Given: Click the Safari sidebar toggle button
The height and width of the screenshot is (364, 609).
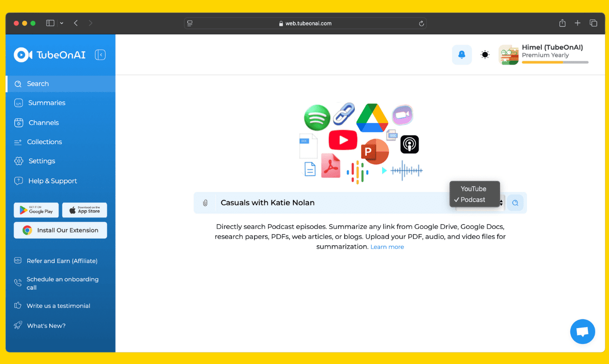Looking at the screenshot, I should coord(50,23).
